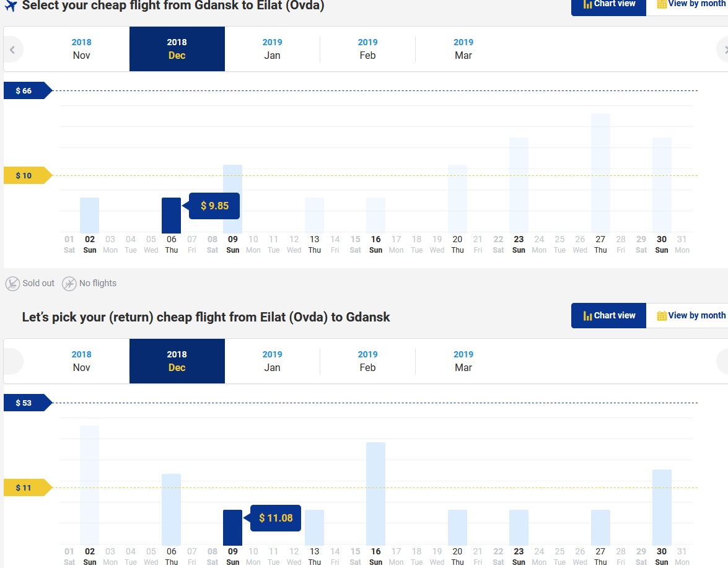Click the outbound $9.85 price tooltip
This screenshot has height=568, width=728.
coord(214,206)
